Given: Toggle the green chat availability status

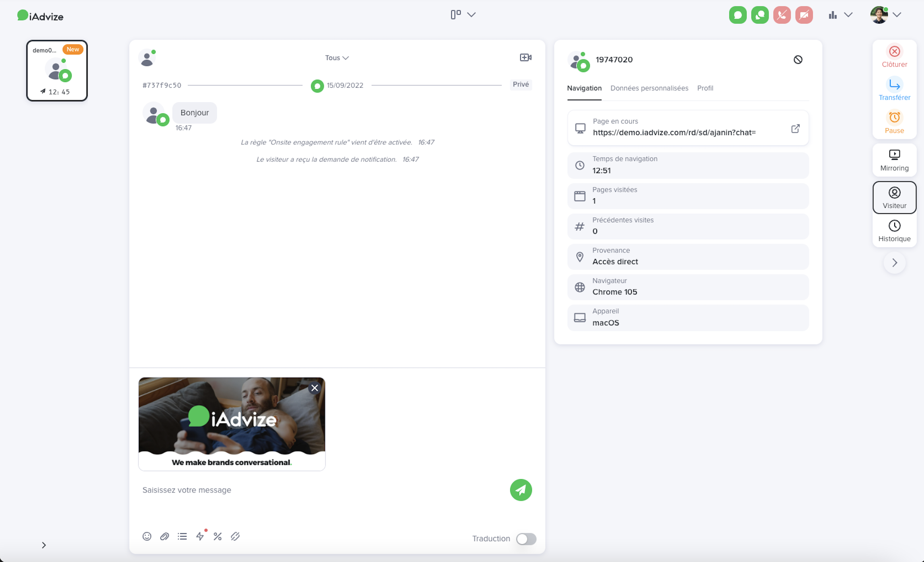Looking at the screenshot, I should (737, 15).
